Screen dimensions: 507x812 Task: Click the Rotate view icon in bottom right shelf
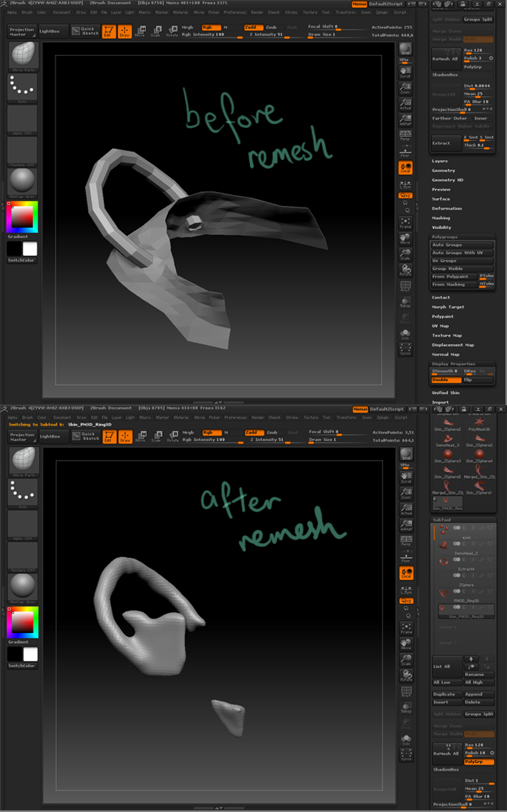(x=405, y=676)
